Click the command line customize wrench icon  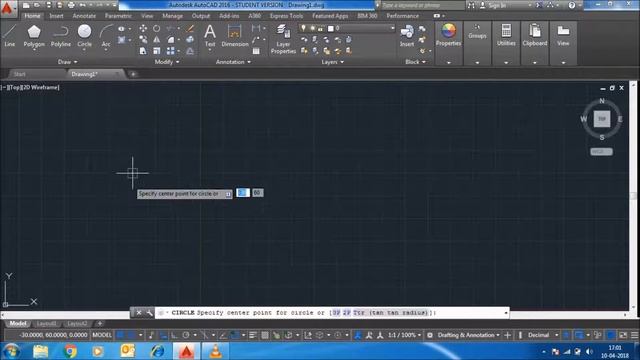pos(149,313)
